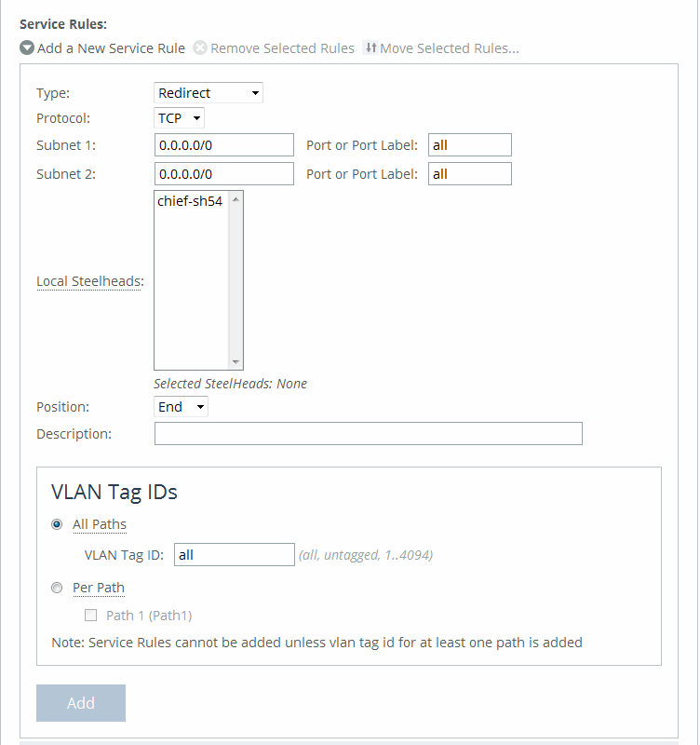Click the VLAN Tag ID input field
The height and width of the screenshot is (745, 700).
(234, 555)
